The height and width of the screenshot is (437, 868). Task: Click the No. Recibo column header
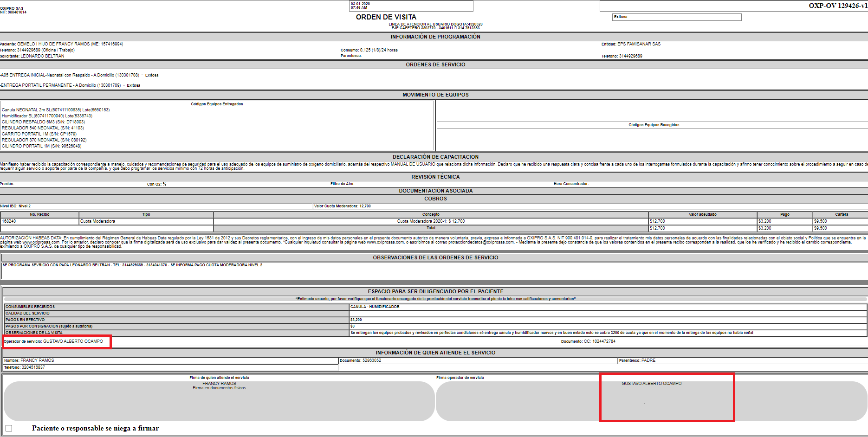40,215
